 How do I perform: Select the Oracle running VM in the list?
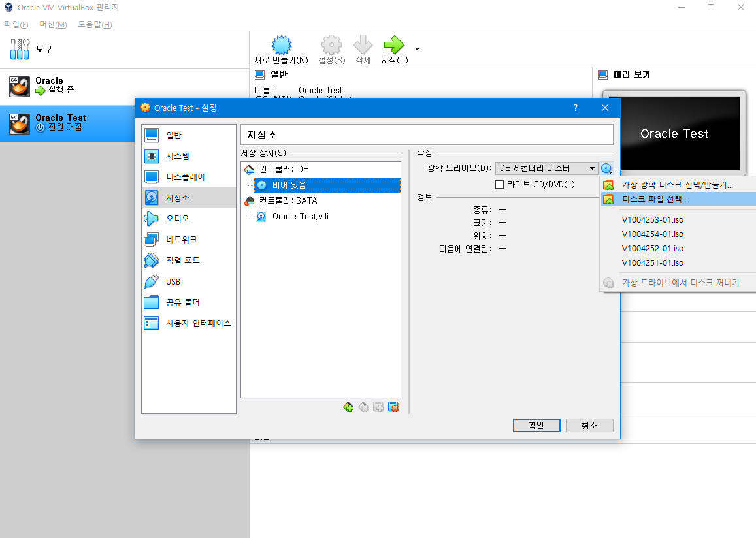pos(124,87)
